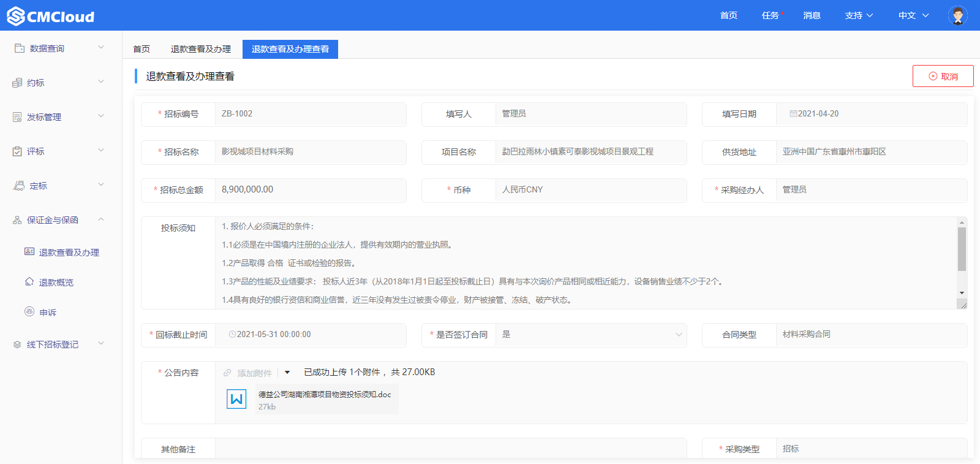Image resolution: width=980 pixels, height=464 pixels.
Task: Click the 招标编号 field ZB-1002
Action: point(311,114)
